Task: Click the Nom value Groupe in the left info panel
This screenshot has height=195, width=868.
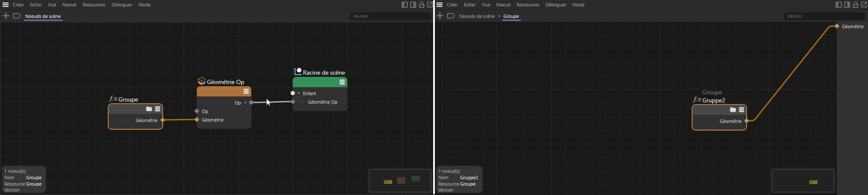Action: [x=34, y=178]
